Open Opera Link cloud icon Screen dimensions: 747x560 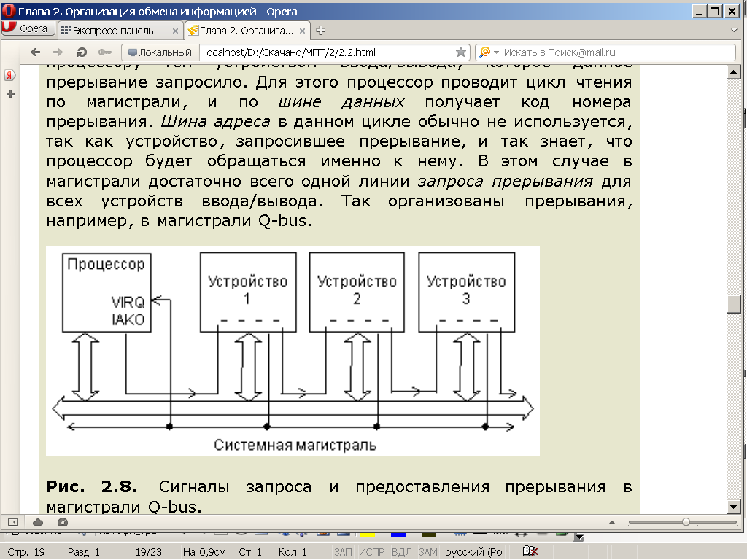(38, 522)
